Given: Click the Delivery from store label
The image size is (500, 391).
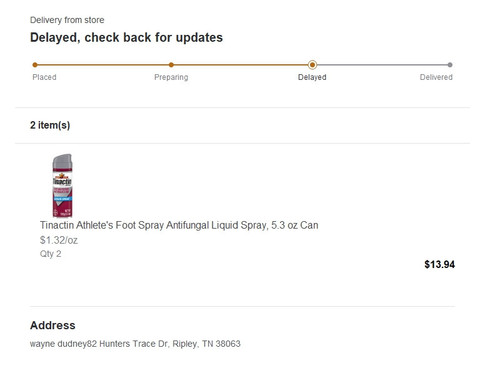Looking at the screenshot, I should pos(67,20).
